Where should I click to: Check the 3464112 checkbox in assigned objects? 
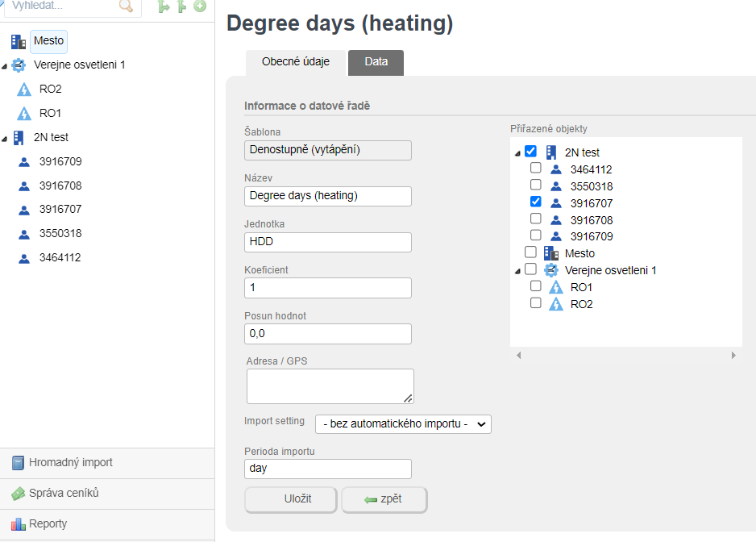(536, 169)
